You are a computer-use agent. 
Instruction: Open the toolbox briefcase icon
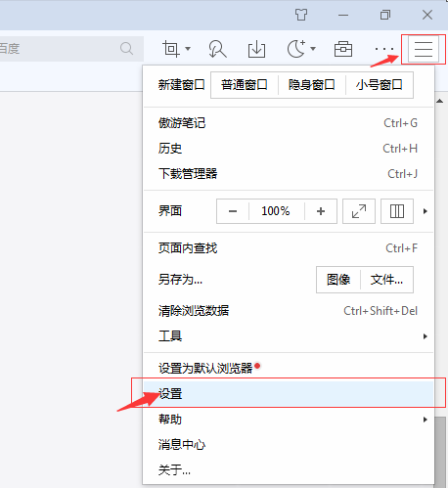[343, 49]
